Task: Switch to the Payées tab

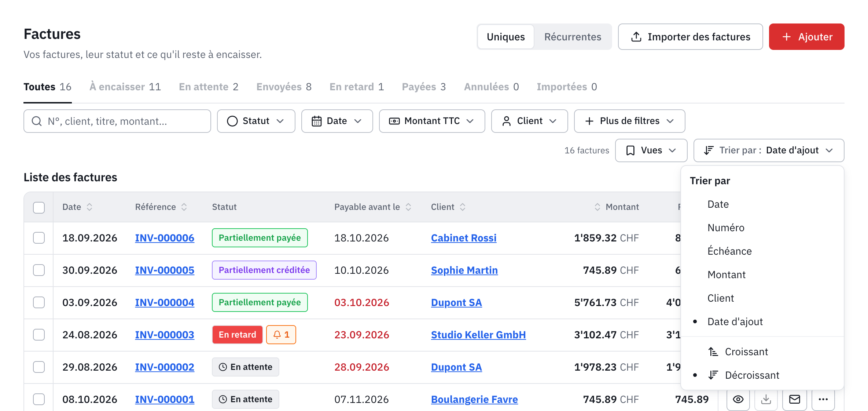Action: coord(424,87)
